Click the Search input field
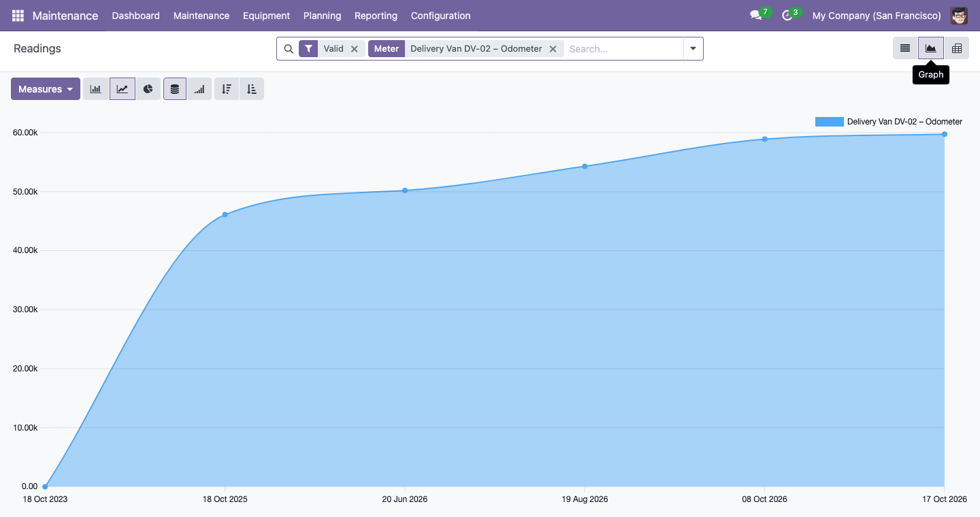This screenshot has width=980, height=517. (623, 49)
